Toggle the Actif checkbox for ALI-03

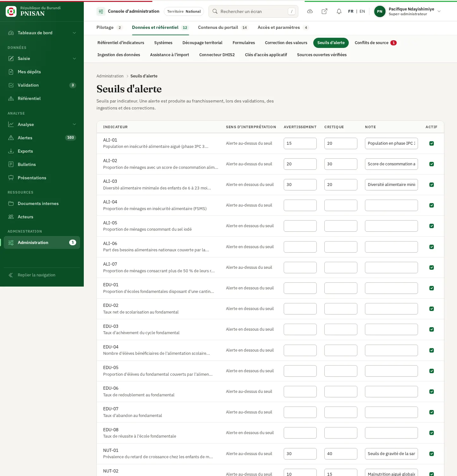click(432, 185)
